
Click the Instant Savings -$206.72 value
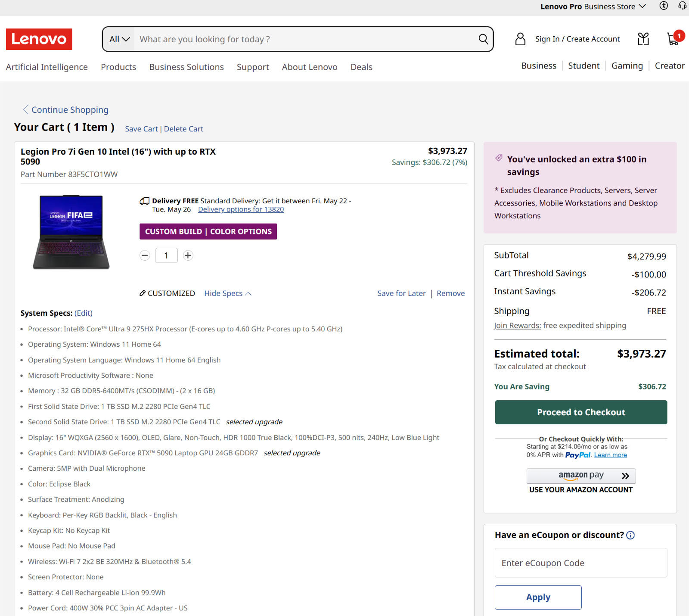tap(649, 292)
